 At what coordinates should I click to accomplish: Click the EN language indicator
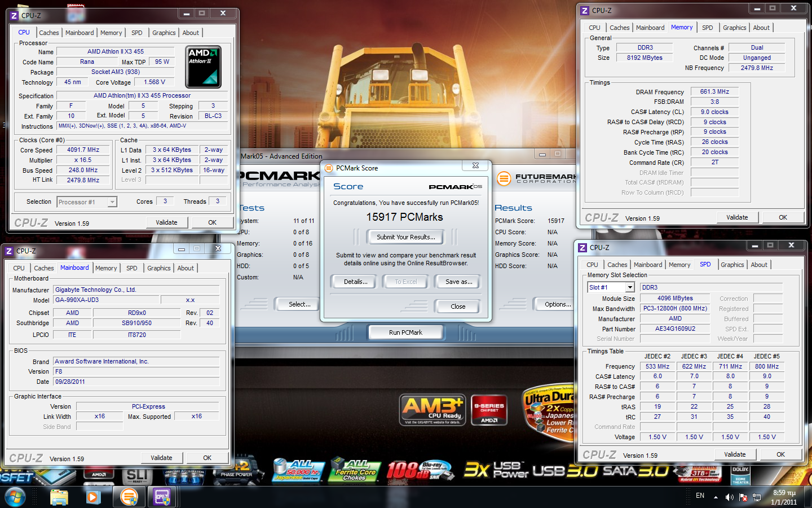(700, 496)
